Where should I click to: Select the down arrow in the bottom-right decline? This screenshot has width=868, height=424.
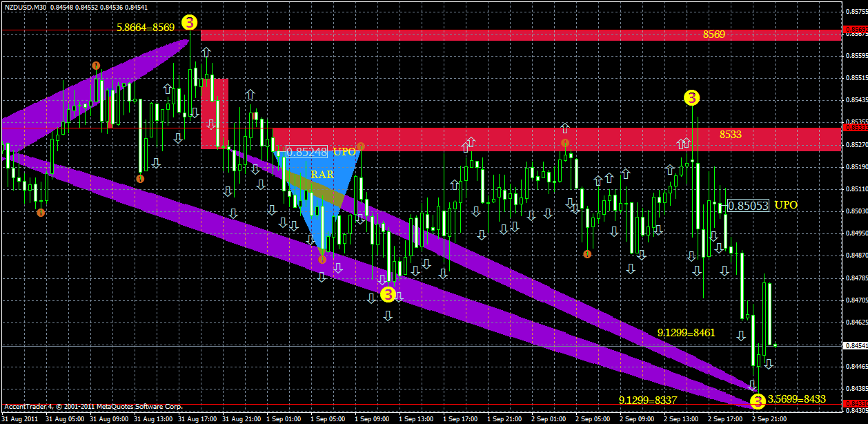(740, 334)
